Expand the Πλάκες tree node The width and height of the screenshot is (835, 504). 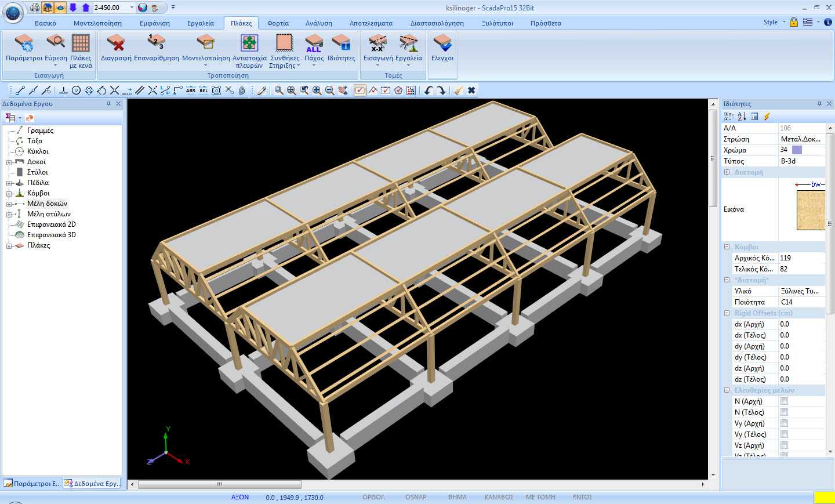point(9,246)
